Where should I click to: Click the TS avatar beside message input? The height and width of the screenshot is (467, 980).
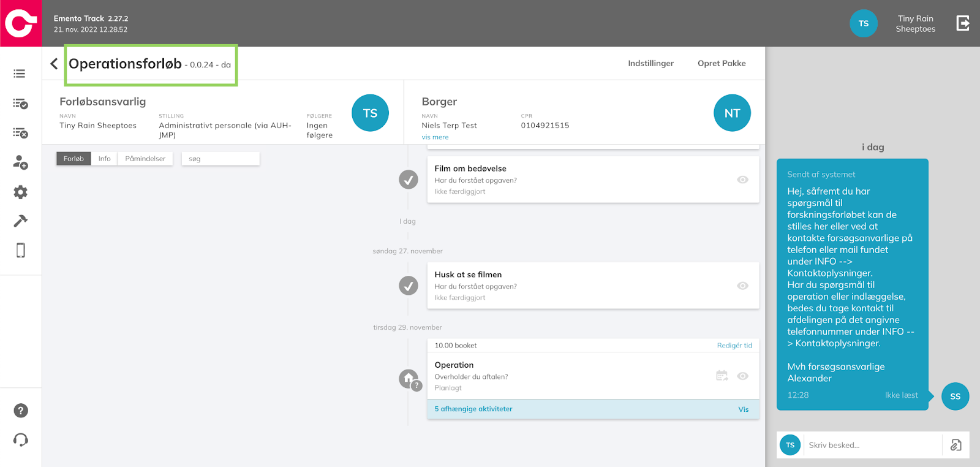click(x=790, y=445)
